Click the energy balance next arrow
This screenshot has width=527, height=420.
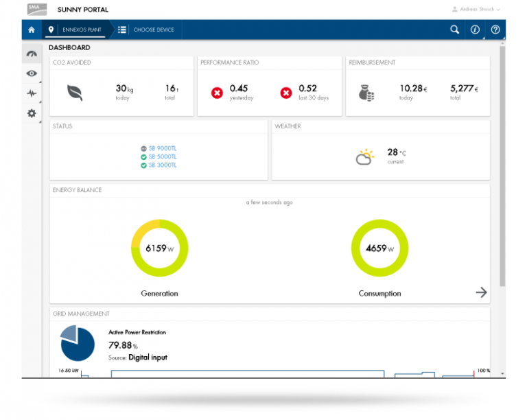coord(481,292)
